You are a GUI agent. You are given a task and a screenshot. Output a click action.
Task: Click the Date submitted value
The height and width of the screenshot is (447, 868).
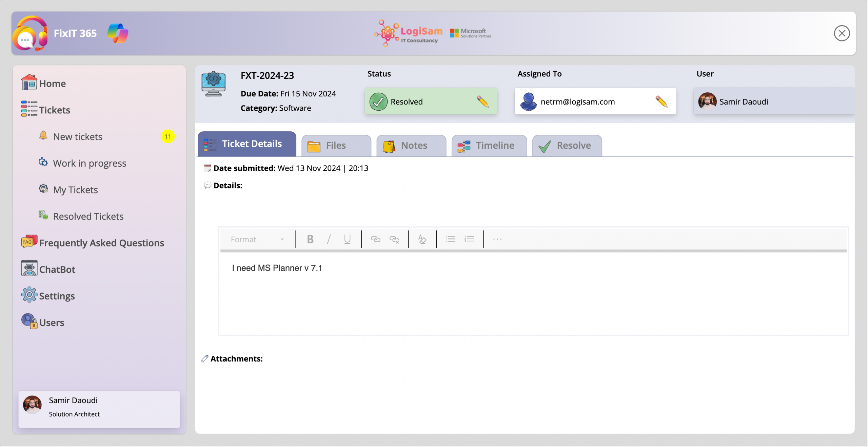[323, 168]
